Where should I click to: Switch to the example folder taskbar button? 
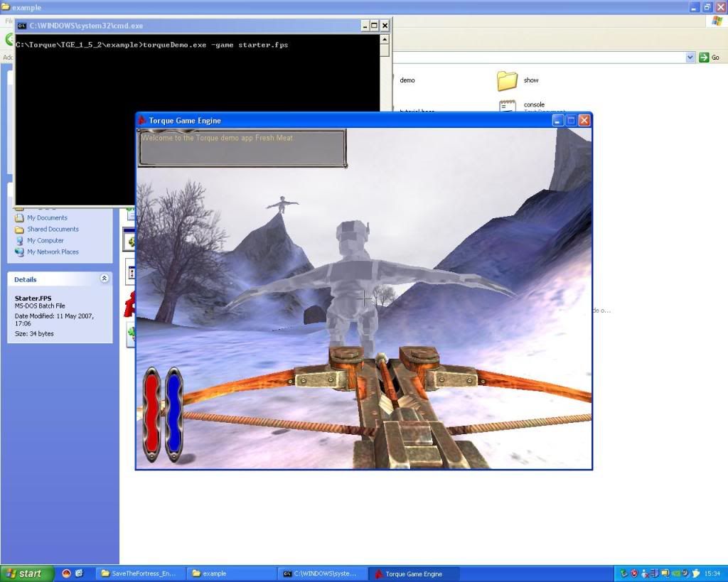(x=232, y=573)
